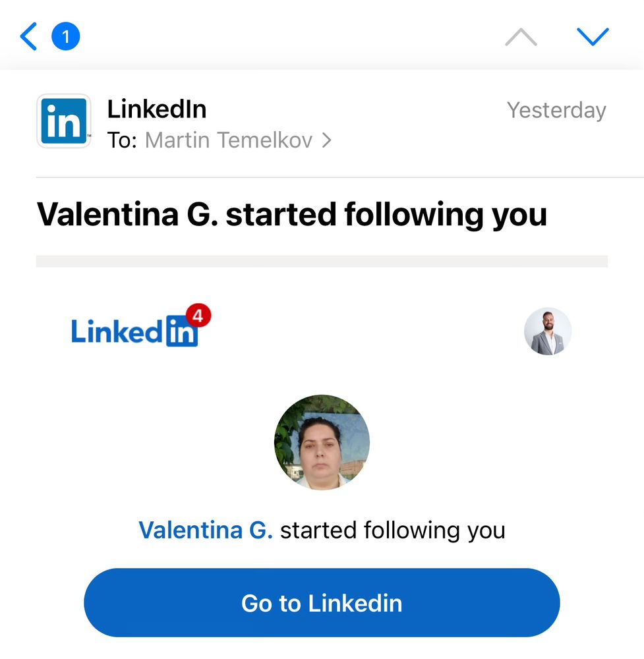Go to previous message with up arrow

[521, 38]
